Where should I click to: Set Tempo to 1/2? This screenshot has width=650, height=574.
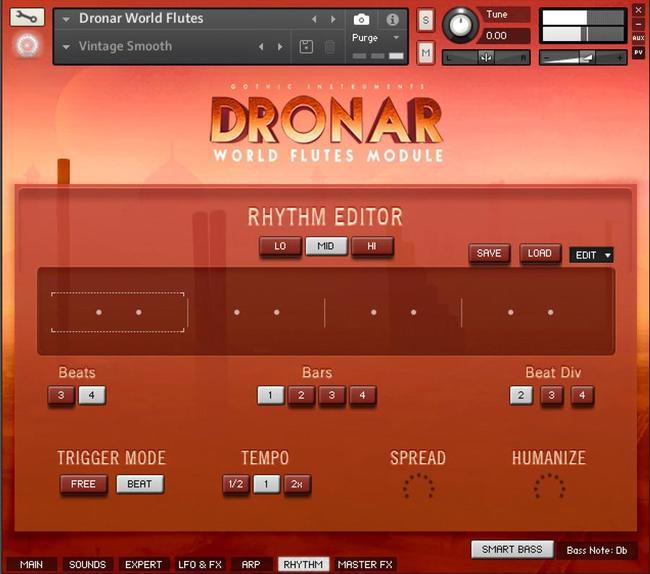tap(235, 484)
